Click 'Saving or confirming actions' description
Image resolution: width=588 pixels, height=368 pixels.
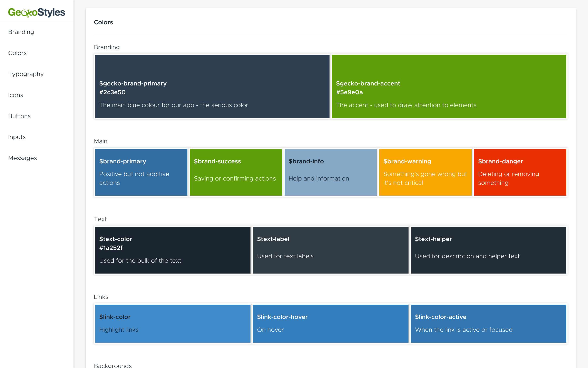(x=235, y=178)
